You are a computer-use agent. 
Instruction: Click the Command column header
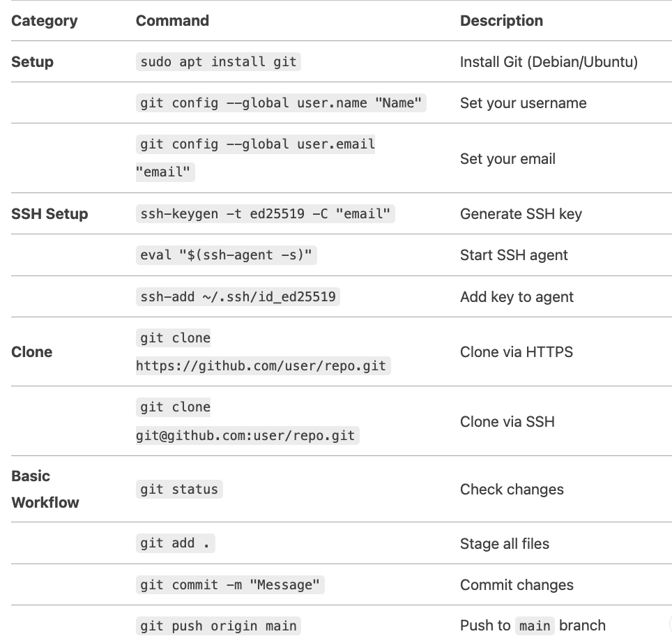(172, 21)
